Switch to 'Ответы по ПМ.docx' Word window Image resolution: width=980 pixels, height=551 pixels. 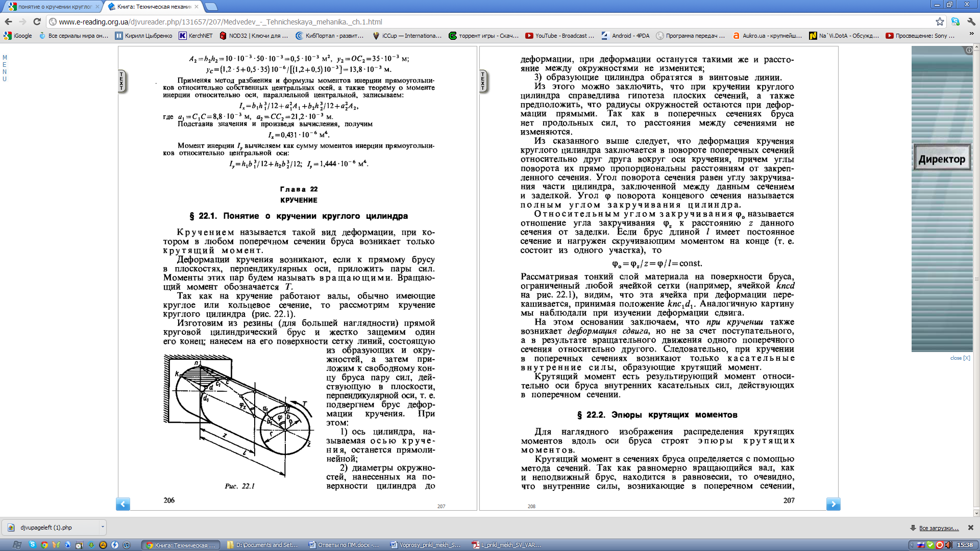point(344,545)
